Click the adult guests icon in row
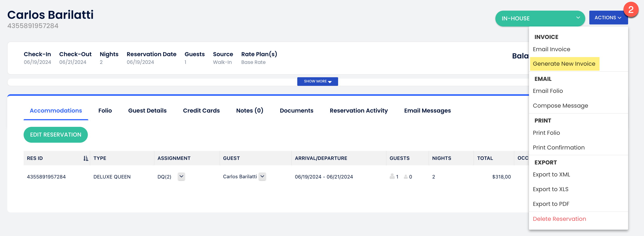 point(392,176)
